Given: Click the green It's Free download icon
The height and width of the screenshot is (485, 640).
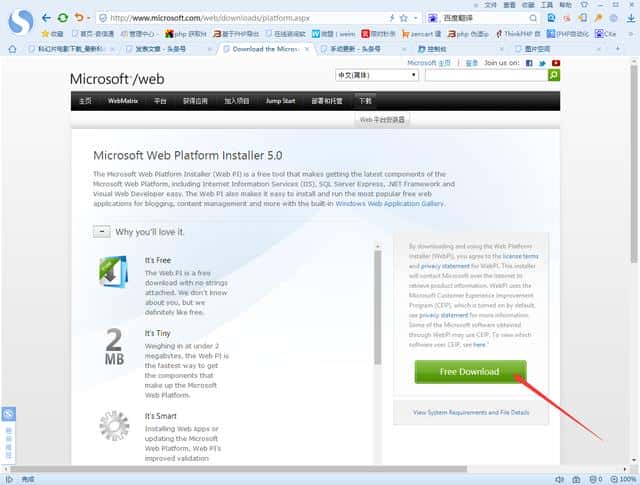Looking at the screenshot, I should click(113, 271).
